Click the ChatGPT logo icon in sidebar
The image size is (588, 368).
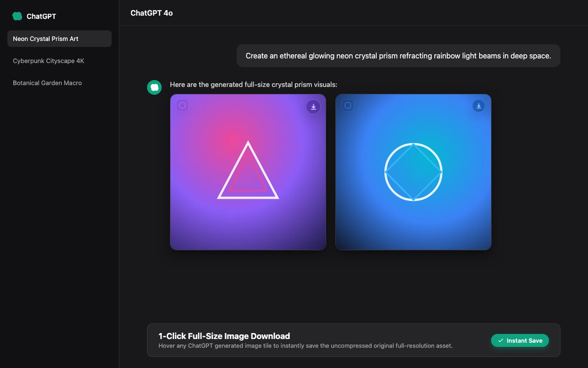coord(17,16)
